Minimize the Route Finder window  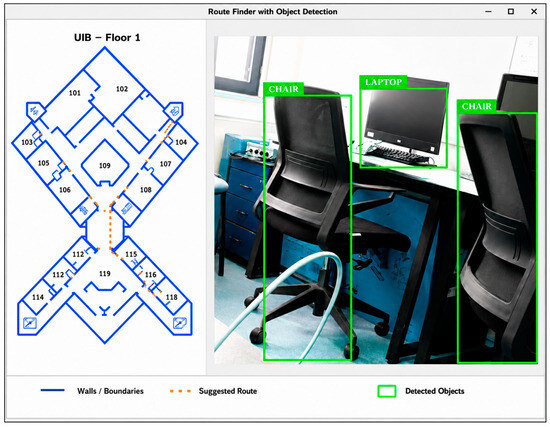(x=488, y=12)
